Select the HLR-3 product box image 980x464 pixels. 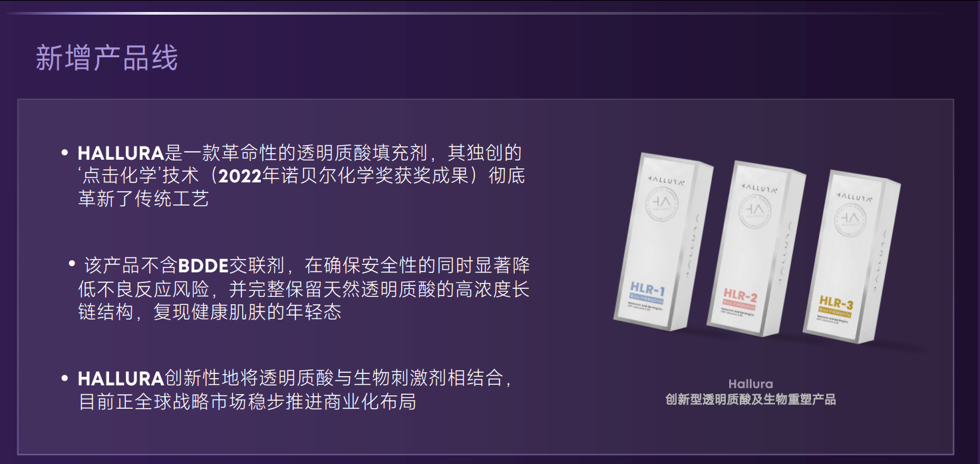[x=852, y=256]
